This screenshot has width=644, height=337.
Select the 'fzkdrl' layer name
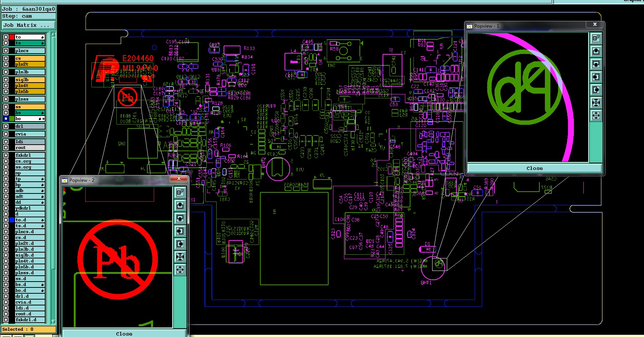click(30, 155)
